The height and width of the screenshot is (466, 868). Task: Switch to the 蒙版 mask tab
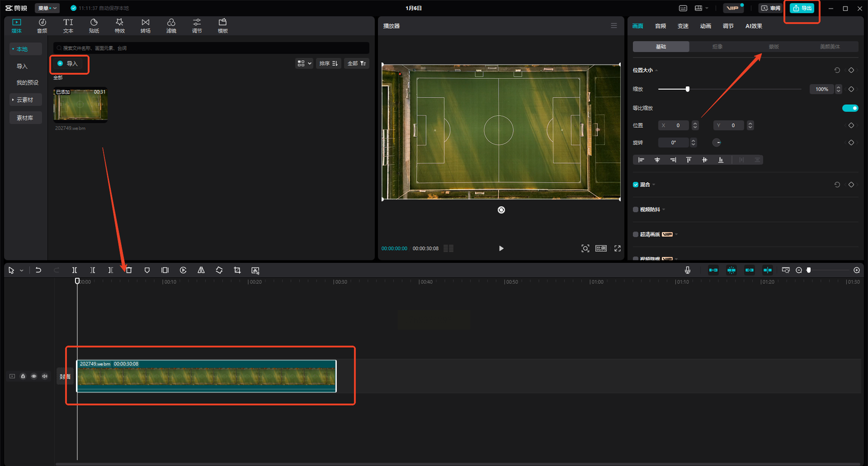773,46
